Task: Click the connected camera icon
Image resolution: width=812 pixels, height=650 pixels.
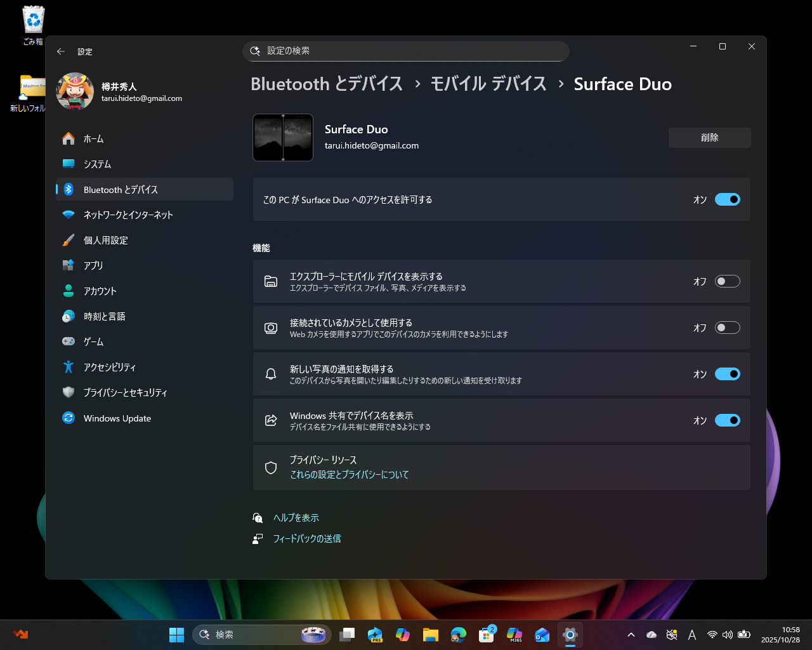Action: click(271, 328)
